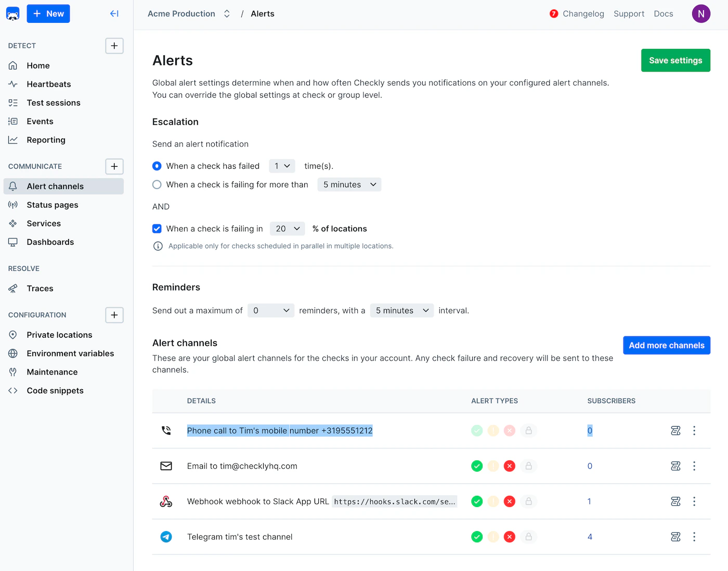The height and width of the screenshot is (571, 728).
Task: Click the info icon about parallel locations
Action: click(158, 246)
